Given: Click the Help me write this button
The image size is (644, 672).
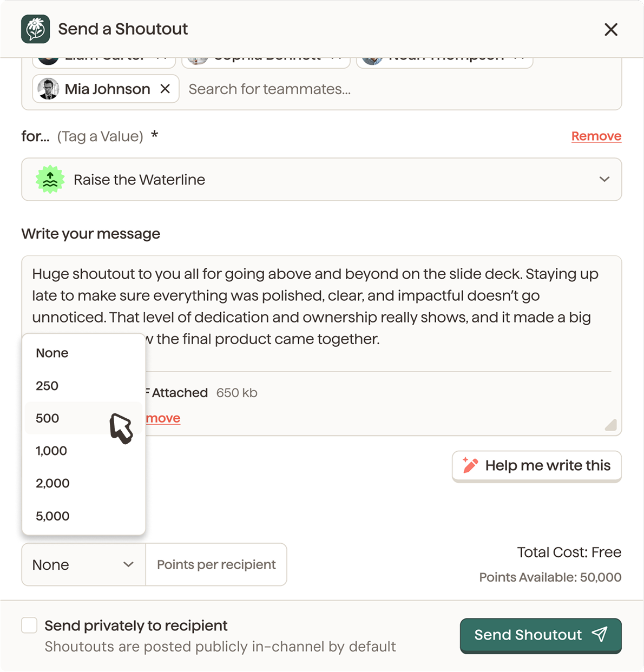Looking at the screenshot, I should (536, 466).
